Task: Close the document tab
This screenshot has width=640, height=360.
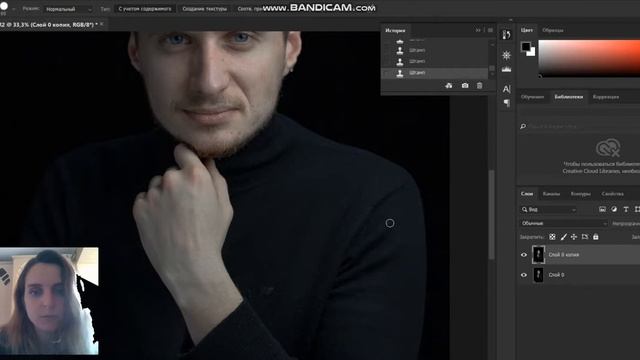Action: pyautogui.click(x=101, y=24)
